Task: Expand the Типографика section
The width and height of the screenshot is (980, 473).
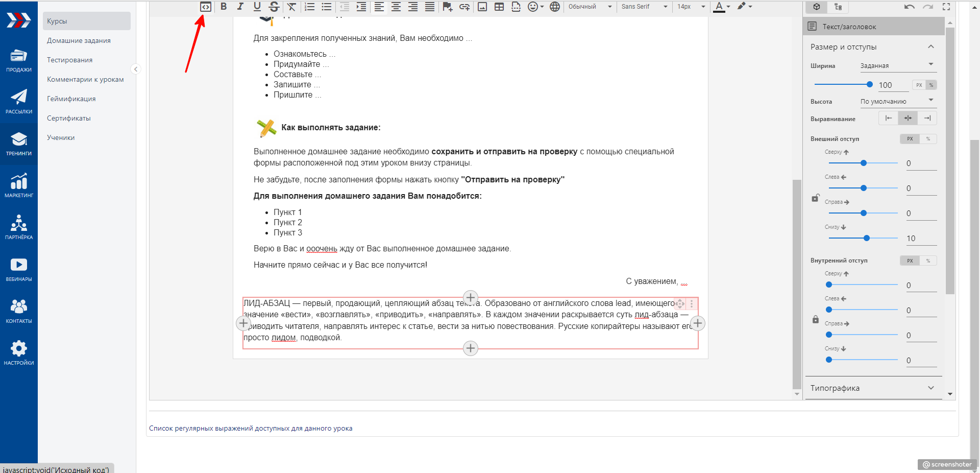Action: click(x=873, y=388)
